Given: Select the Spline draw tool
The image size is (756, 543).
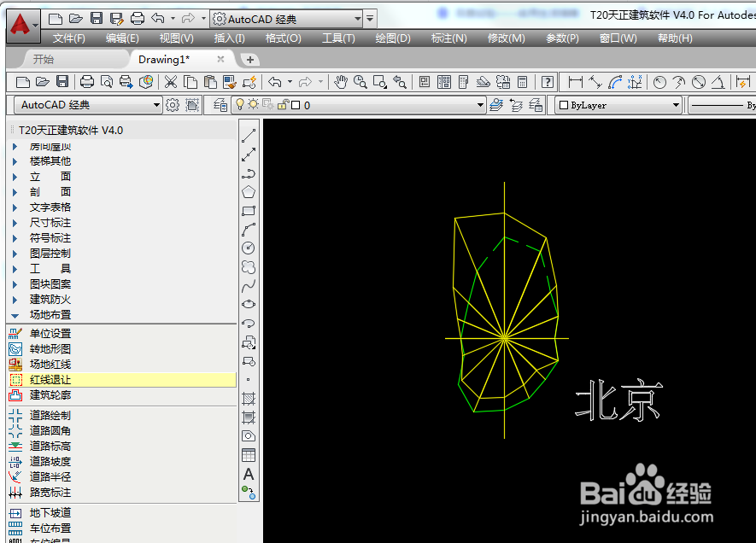Looking at the screenshot, I should tap(249, 286).
